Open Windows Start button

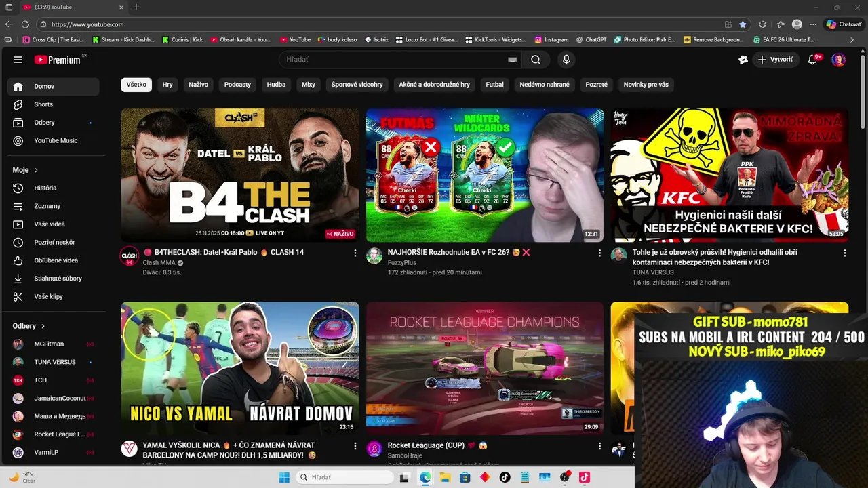pos(284,477)
